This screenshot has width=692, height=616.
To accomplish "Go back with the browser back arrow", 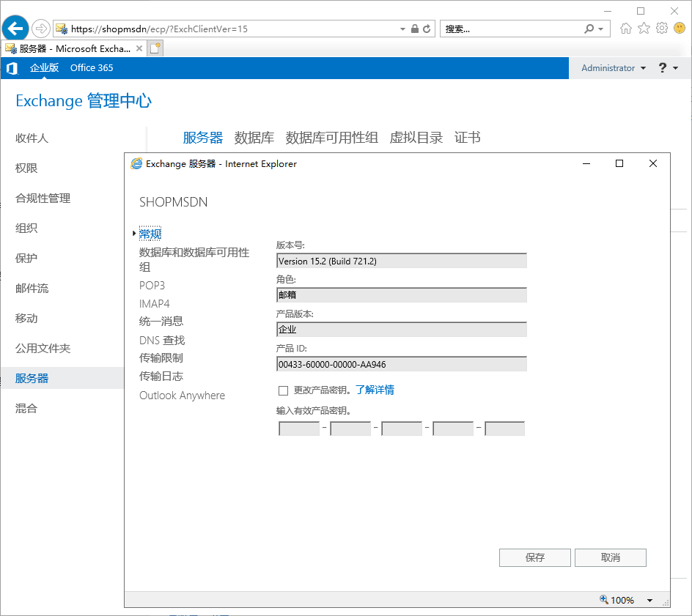I will [15, 29].
